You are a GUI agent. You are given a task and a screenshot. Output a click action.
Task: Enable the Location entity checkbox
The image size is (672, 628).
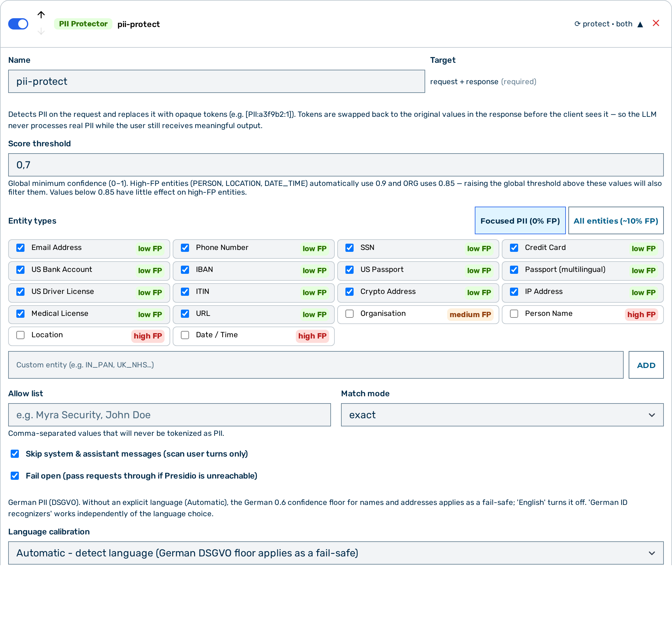coord(21,335)
